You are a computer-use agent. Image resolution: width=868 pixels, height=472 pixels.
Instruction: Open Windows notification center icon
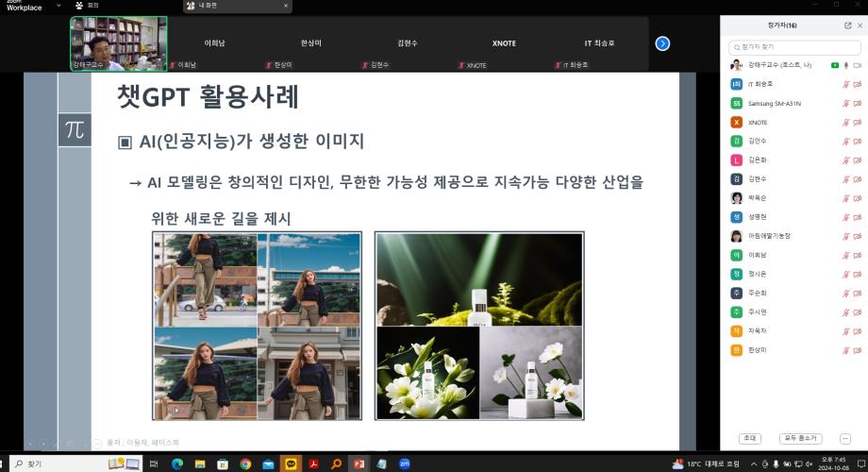(860, 464)
